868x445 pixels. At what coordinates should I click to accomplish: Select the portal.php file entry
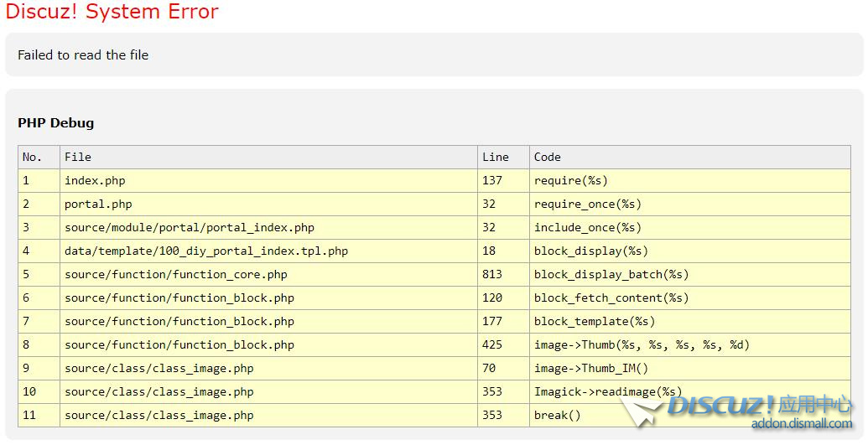click(x=98, y=204)
